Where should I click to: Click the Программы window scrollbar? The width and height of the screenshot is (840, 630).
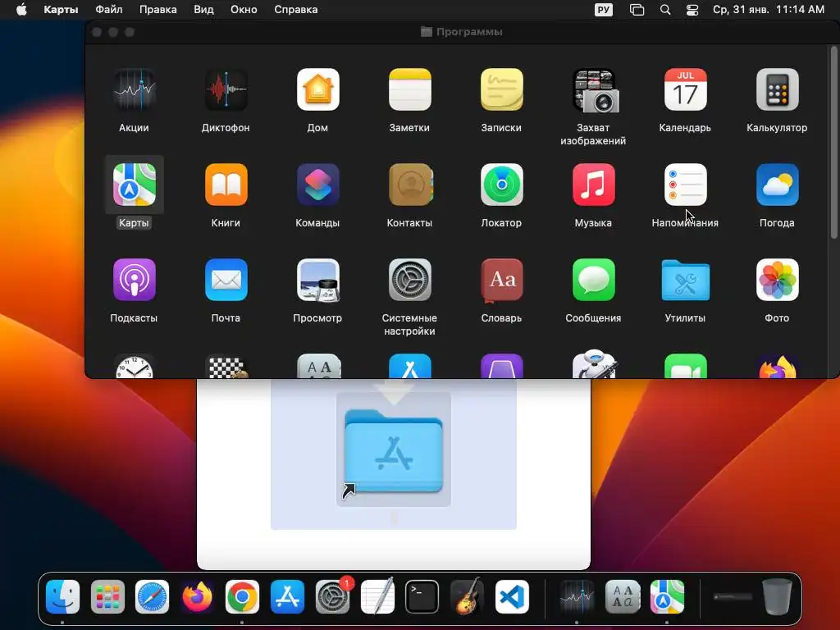click(833, 142)
